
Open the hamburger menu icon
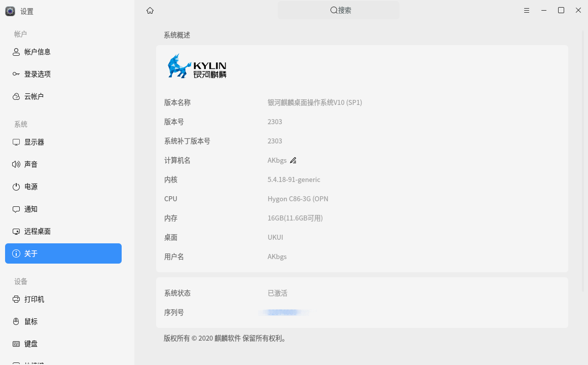click(527, 11)
